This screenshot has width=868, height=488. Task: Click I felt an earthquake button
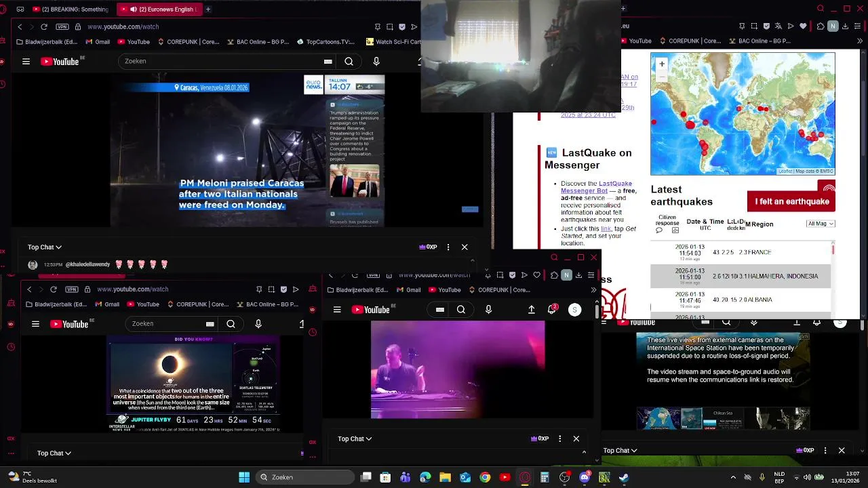coord(791,201)
